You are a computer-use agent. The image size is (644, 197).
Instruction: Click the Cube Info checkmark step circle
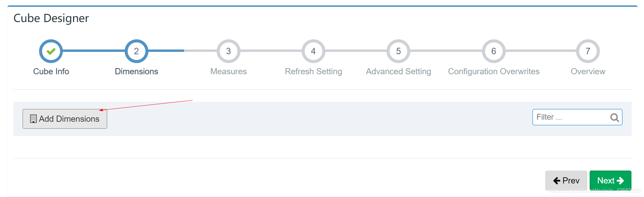51,51
